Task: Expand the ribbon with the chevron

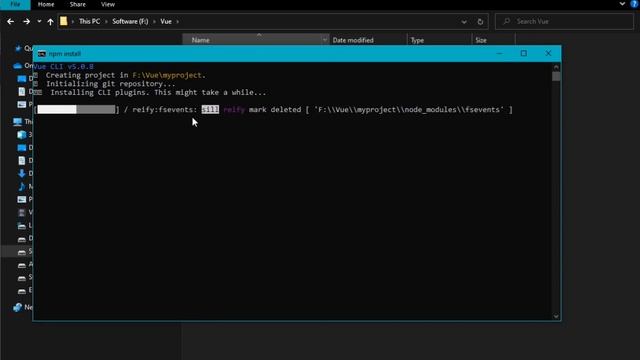Action: tap(622, 4)
